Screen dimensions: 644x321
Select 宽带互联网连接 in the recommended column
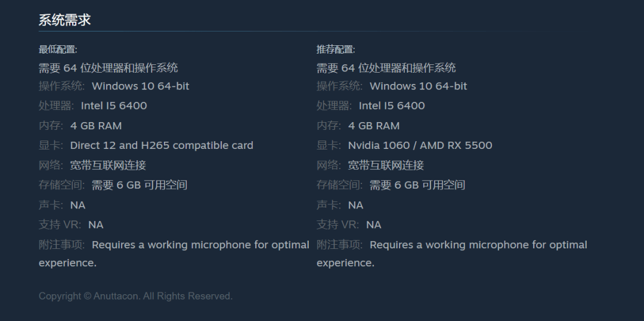(x=386, y=166)
